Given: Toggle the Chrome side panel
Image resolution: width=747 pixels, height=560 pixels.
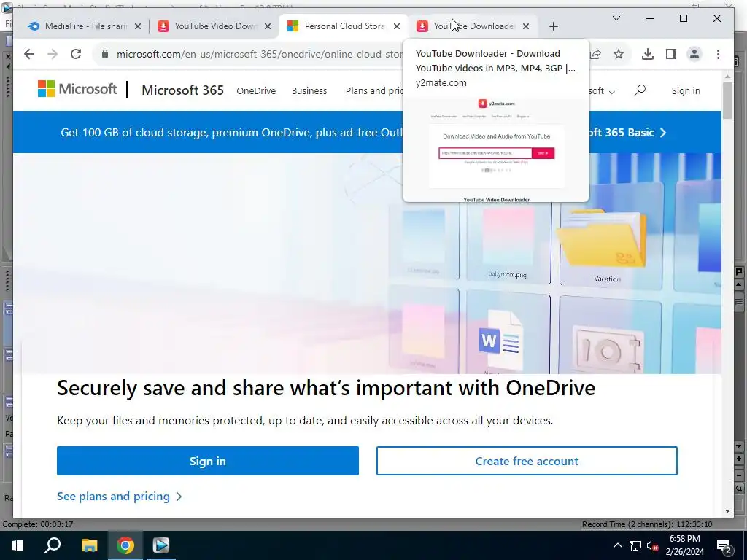Looking at the screenshot, I should pos(671,54).
